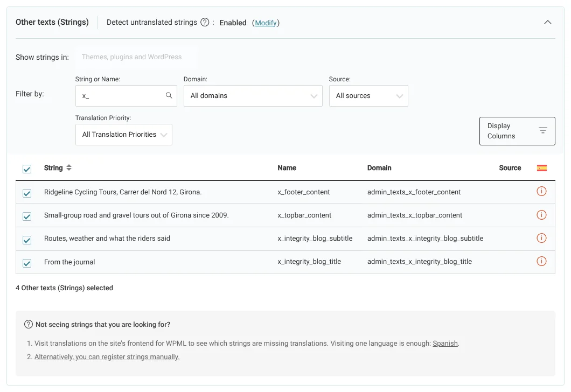This screenshot has width=571, height=392.
Task: Select text 'Small-group road and gravel tours out of Girona'
Action: tap(117, 215)
